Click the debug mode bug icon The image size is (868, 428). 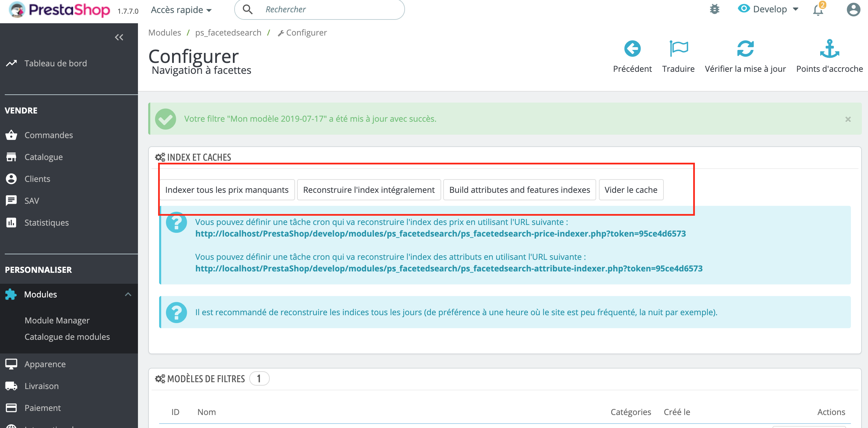click(714, 9)
